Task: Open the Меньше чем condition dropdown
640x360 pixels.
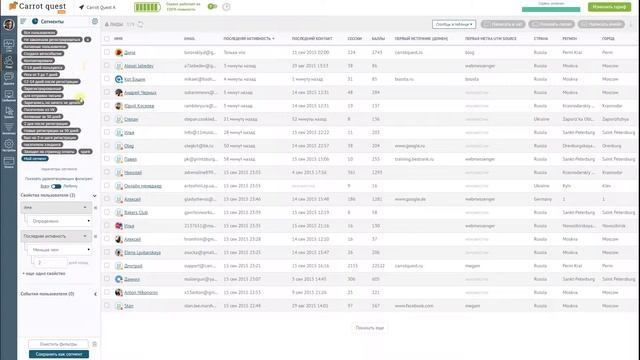Action: pyautogui.click(x=59, y=249)
